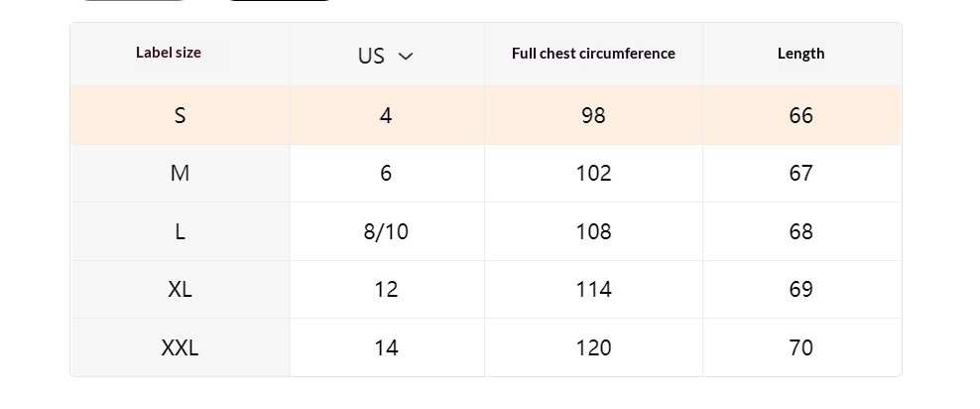Select the L label size cell

click(180, 231)
